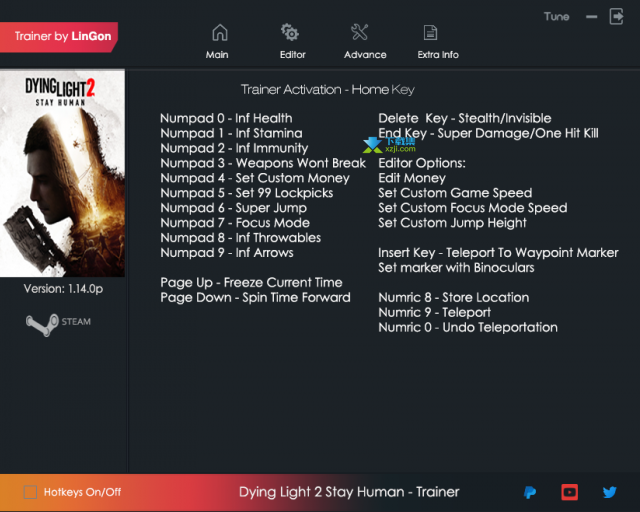Select the Extra Info tab label
The height and width of the screenshot is (512, 640).
(438, 55)
